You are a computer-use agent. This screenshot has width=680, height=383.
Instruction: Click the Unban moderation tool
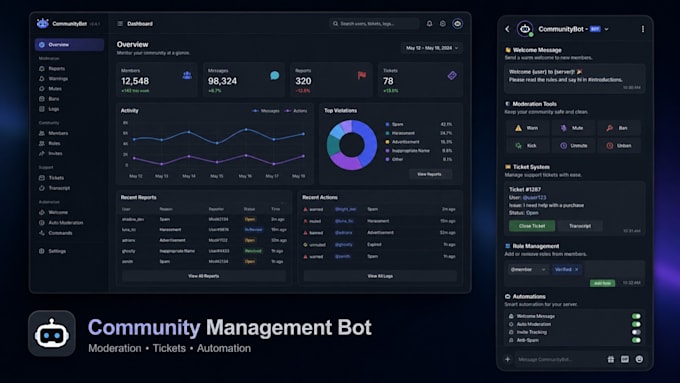[619, 146]
